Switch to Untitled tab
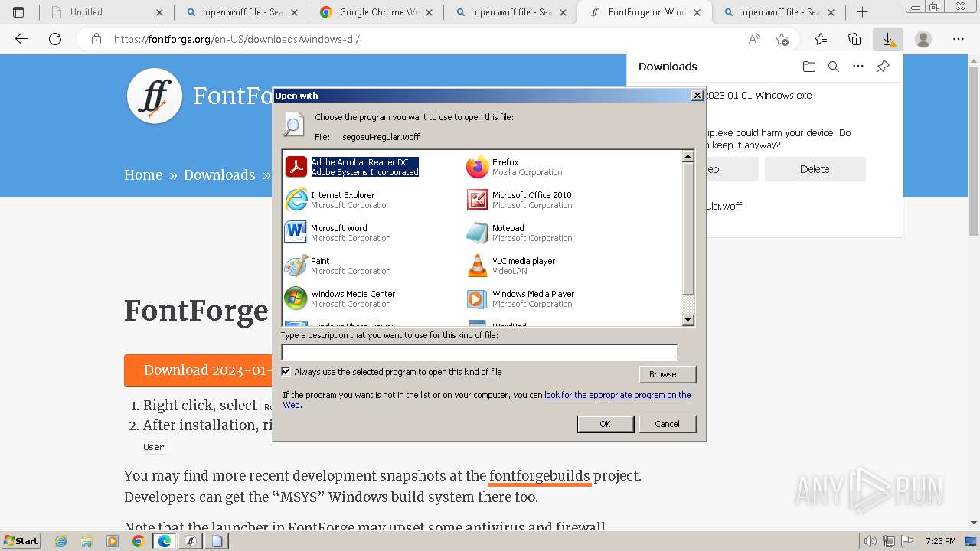The image size is (980, 551). 106,12
